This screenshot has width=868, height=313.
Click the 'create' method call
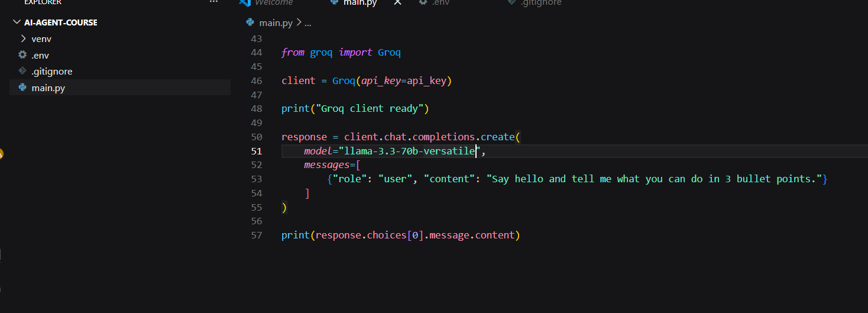497,137
